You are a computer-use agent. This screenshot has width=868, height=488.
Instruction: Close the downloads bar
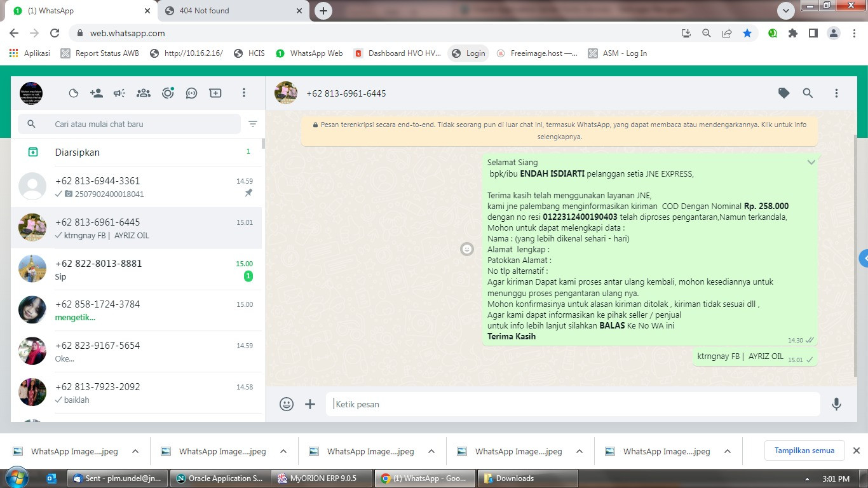(856, 451)
